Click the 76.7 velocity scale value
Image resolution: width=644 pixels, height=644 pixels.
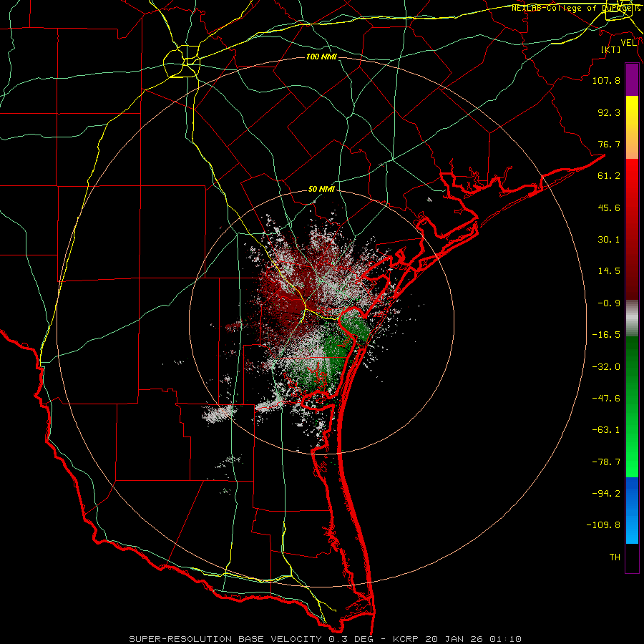point(609,144)
